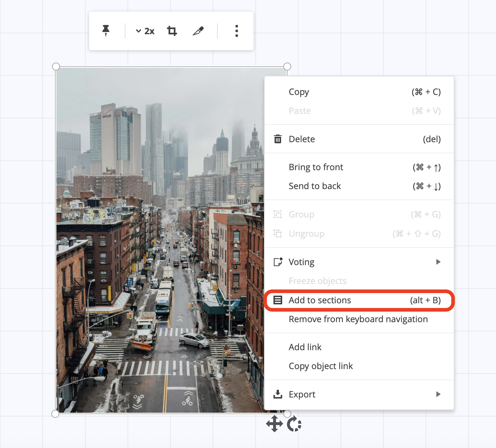Viewport: 496px width, 448px height.
Task: Open the three-dot more options menu
Action: pyautogui.click(x=236, y=31)
